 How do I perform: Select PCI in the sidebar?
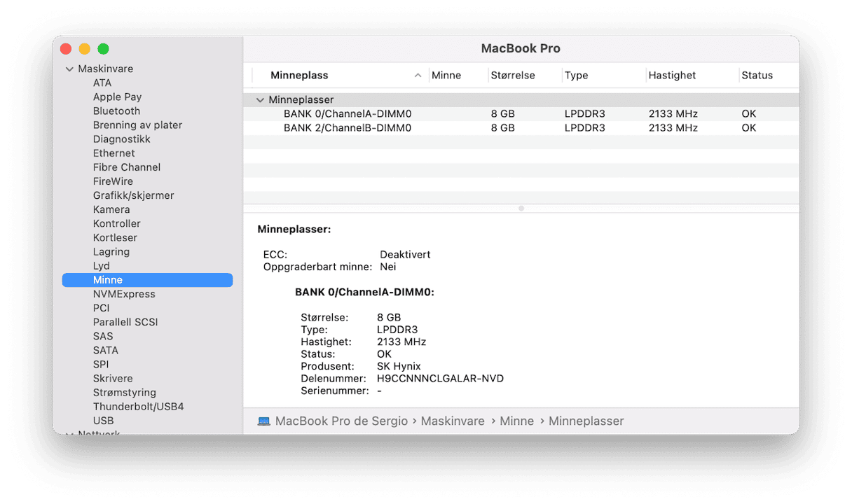point(102,308)
